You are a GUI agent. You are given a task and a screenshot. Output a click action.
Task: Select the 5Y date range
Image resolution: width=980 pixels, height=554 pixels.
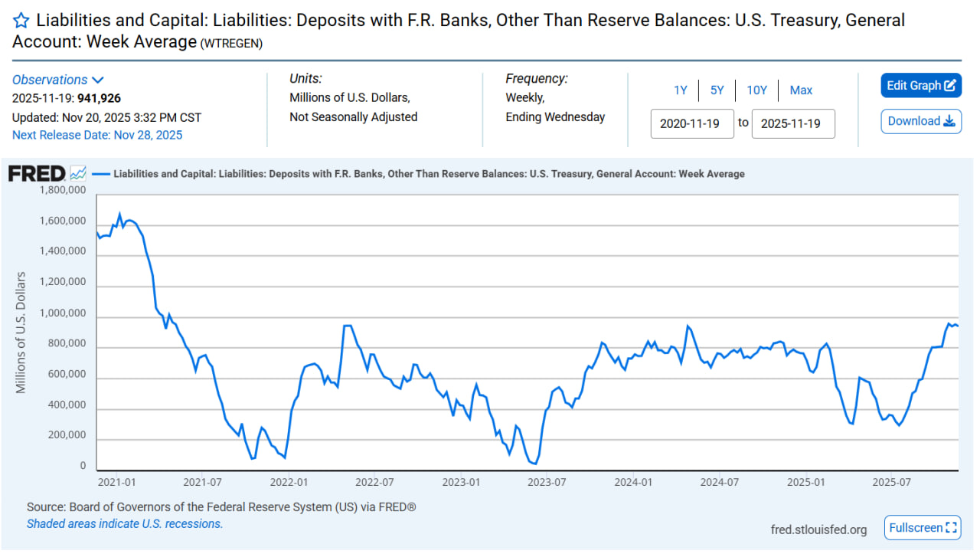pos(717,90)
